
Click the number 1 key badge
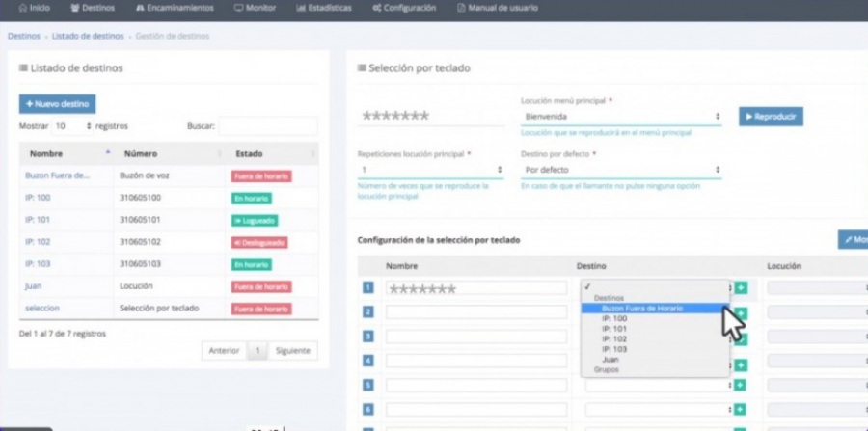[368, 288]
